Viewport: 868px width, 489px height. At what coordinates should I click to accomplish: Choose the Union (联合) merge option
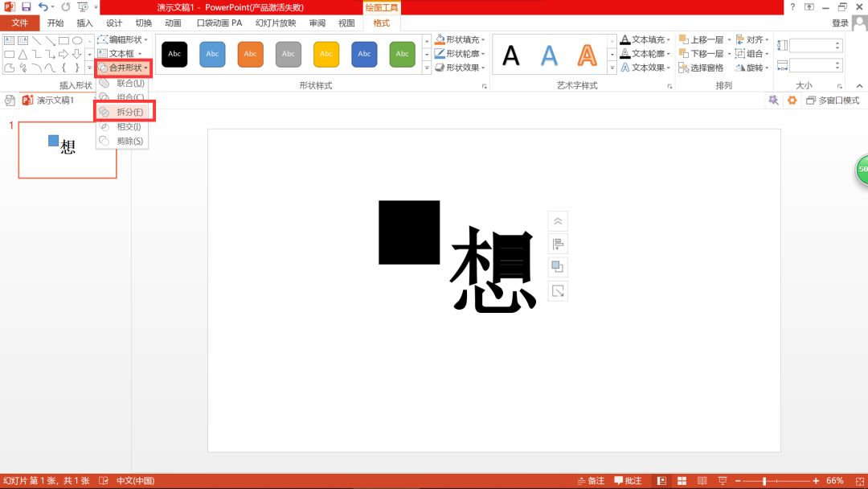coord(129,83)
